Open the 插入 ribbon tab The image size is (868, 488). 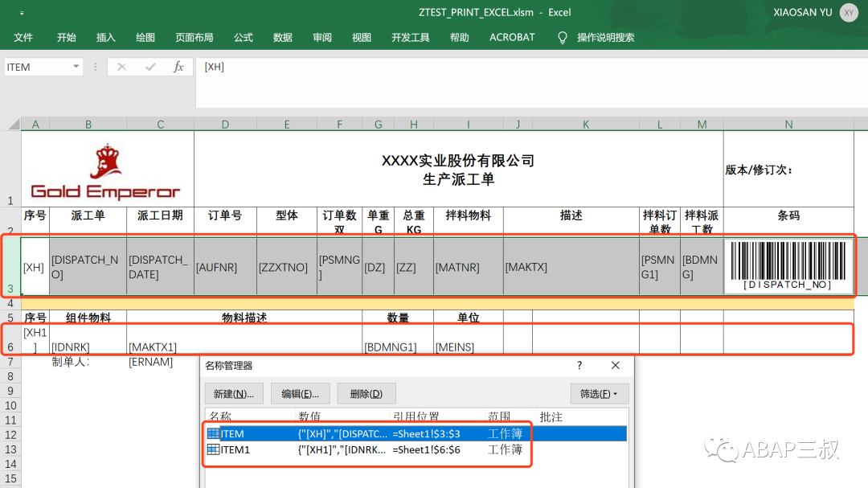click(x=106, y=38)
